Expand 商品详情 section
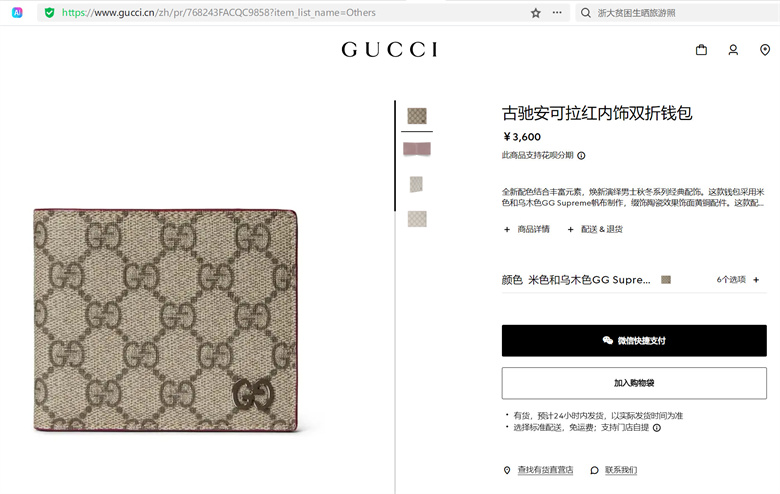 [x=527, y=229]
